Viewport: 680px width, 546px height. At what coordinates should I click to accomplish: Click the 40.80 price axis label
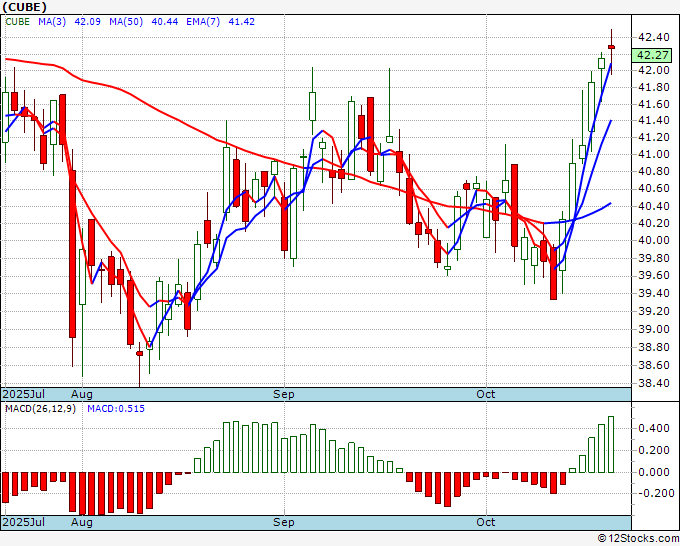[654, 172]
